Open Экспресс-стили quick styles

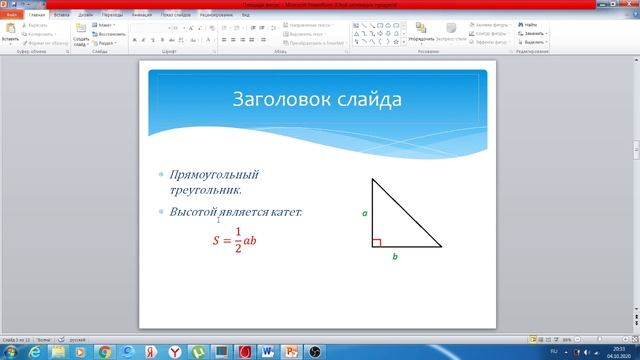click(451, 32)
